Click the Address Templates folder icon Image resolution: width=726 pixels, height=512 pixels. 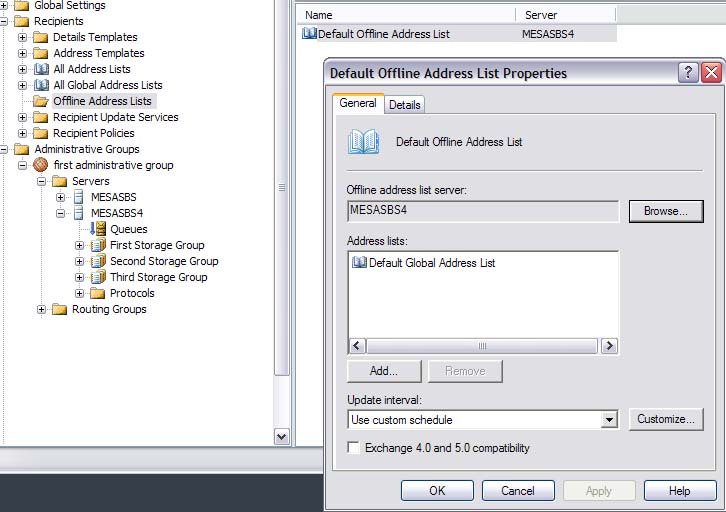41,53
